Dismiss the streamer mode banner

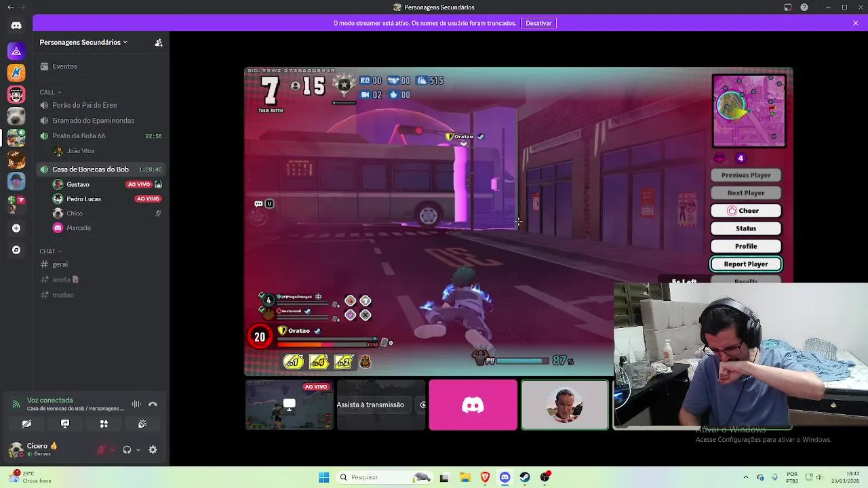(x=856, y=23)
